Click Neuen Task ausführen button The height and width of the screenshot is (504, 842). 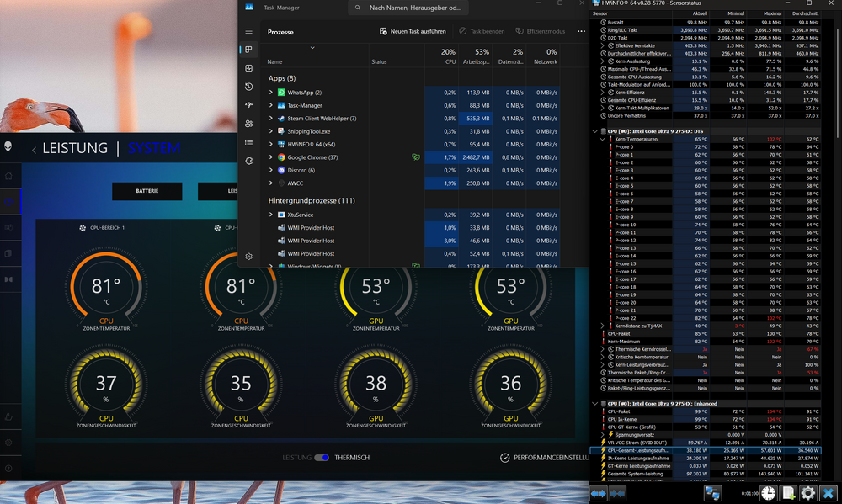pos(413,31)
